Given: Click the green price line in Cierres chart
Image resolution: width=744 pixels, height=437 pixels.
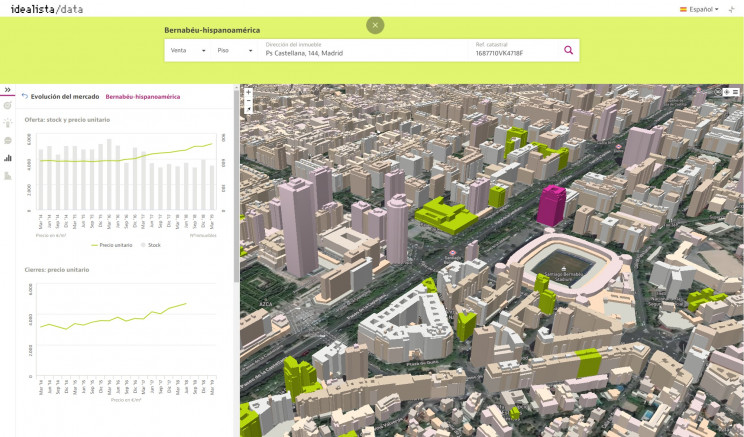Looking at the screenshot, I should click(113, 317).
